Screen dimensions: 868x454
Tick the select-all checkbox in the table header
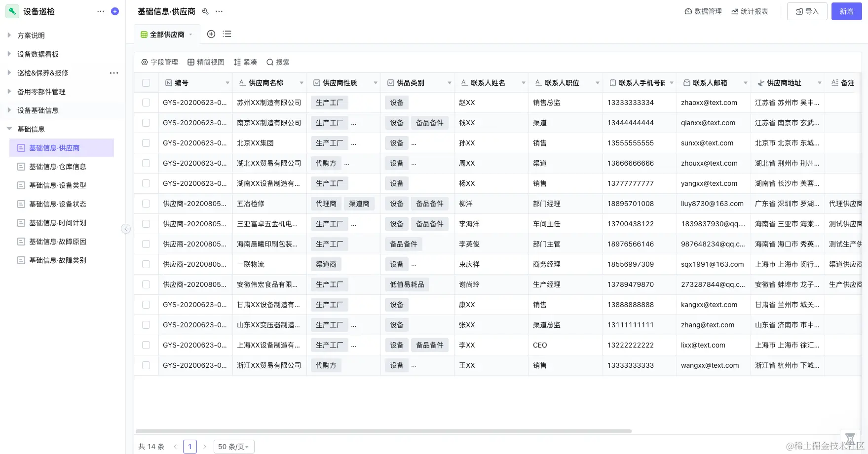coord(146,83)
